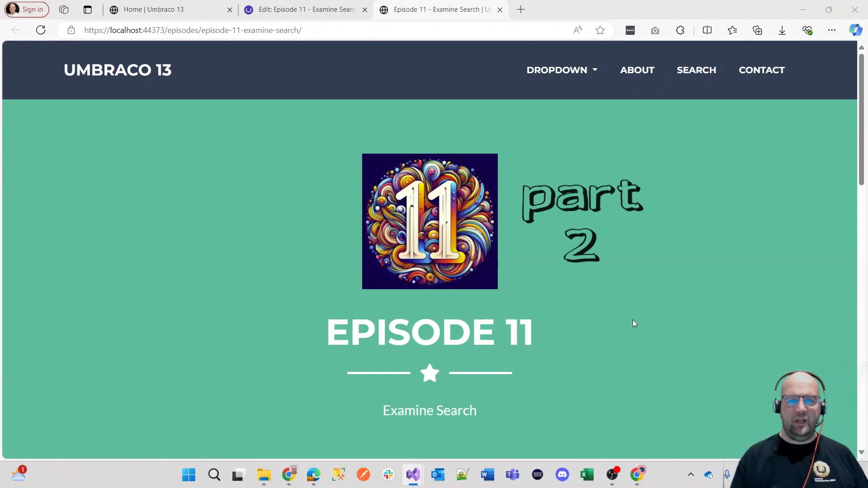Toggle read aloud for this page

coord(577,30)
